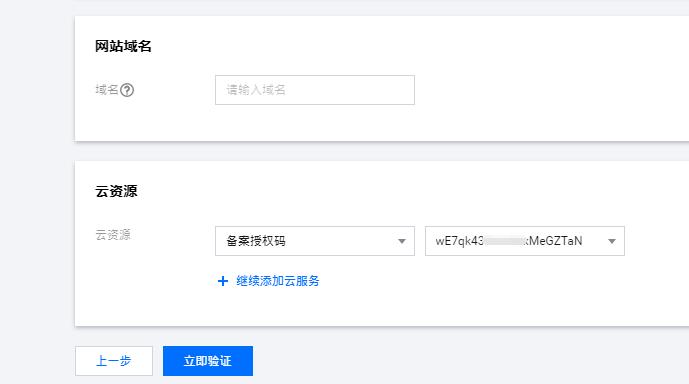Click the 验证 text on blue button
The height and width of the screenshot is (384, 689).
[220, 361]
